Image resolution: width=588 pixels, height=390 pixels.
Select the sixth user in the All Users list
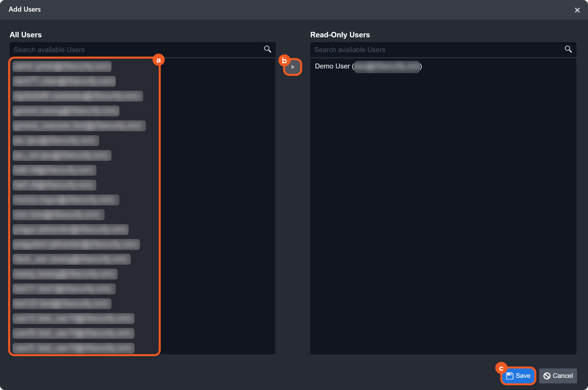point(56,141)
